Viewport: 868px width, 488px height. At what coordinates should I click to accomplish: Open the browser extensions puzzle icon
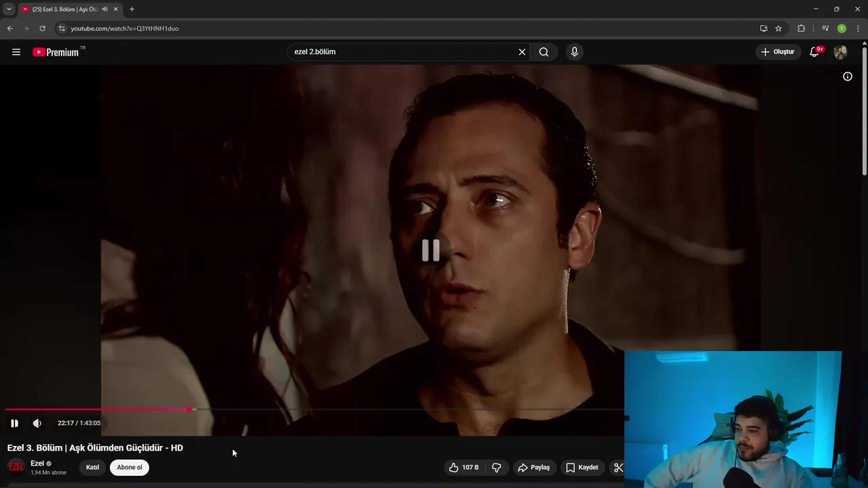(x=802, y=28)
